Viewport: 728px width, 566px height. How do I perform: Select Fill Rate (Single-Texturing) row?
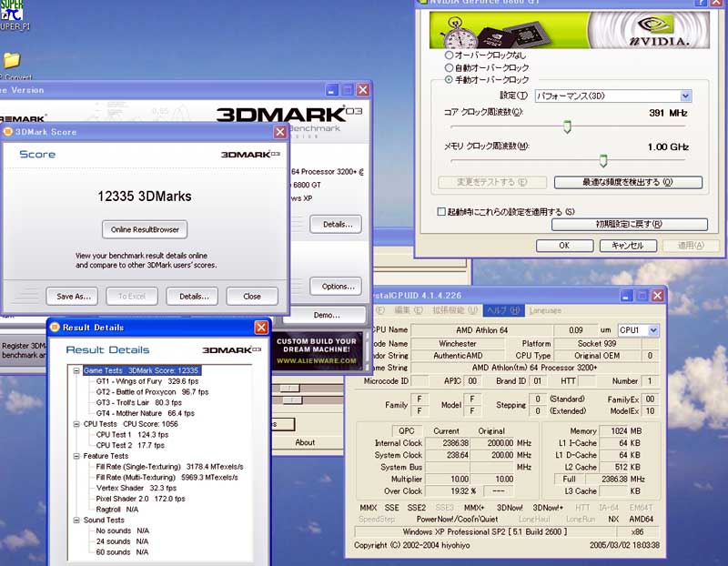tap(169, 467)
